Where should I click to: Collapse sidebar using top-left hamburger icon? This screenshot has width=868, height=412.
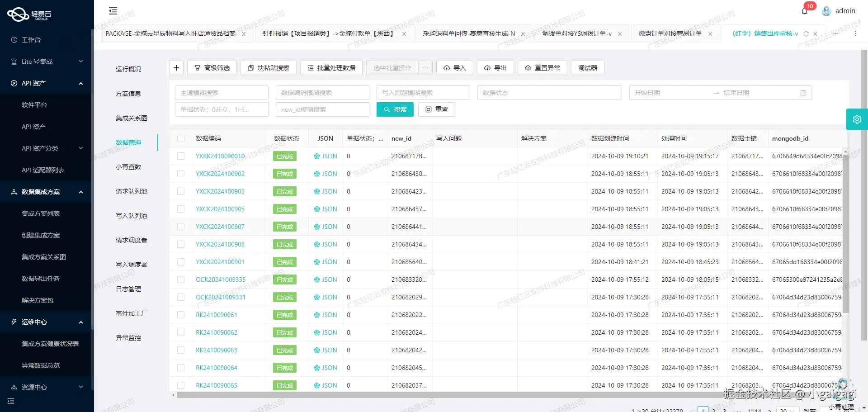click(113, 10)
